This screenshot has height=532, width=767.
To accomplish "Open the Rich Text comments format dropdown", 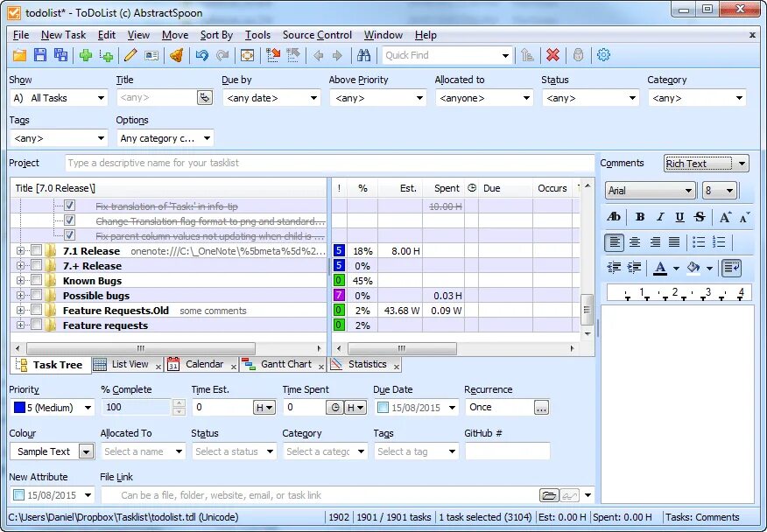I will click(x=742, y=164).
